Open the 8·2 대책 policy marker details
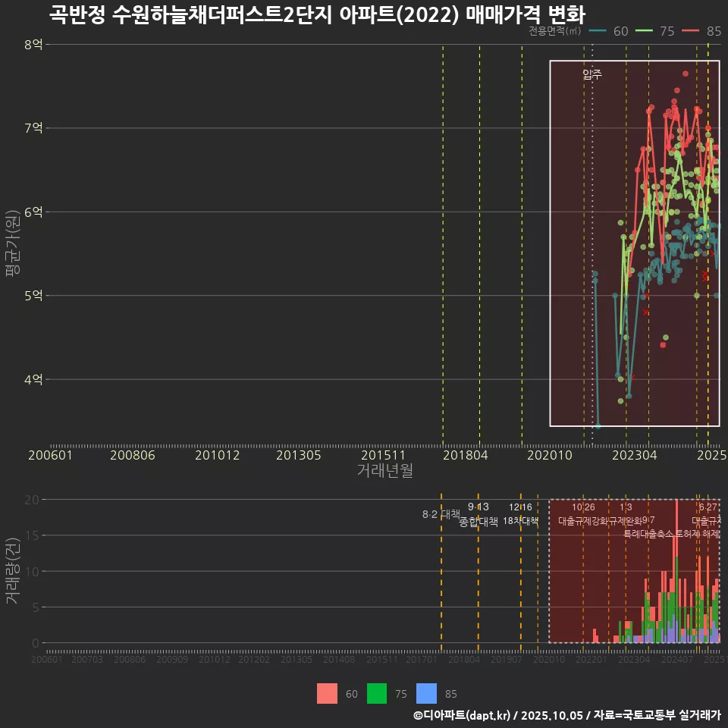 pyautogui.click(x=441, y=513)
